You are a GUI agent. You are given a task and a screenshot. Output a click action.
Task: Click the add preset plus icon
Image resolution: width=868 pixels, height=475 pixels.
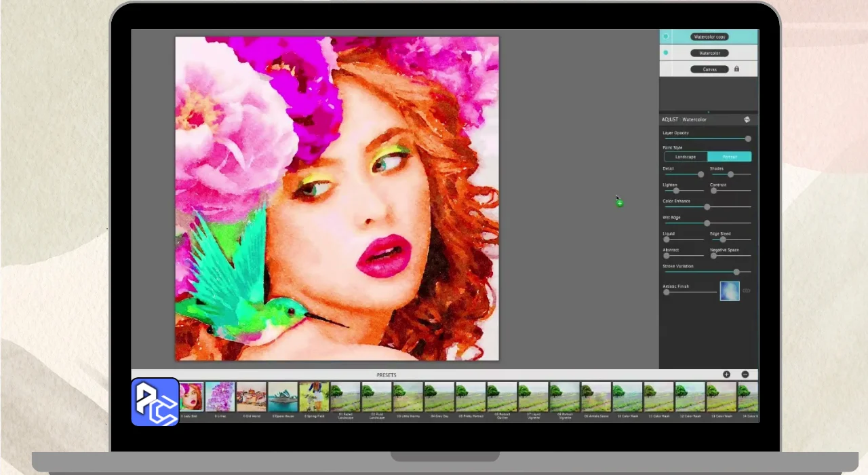(x=726, y=375)
